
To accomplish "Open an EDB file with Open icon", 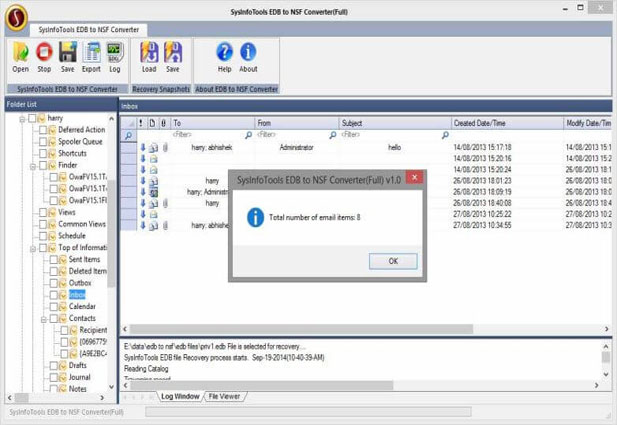I will click(20, 57).
